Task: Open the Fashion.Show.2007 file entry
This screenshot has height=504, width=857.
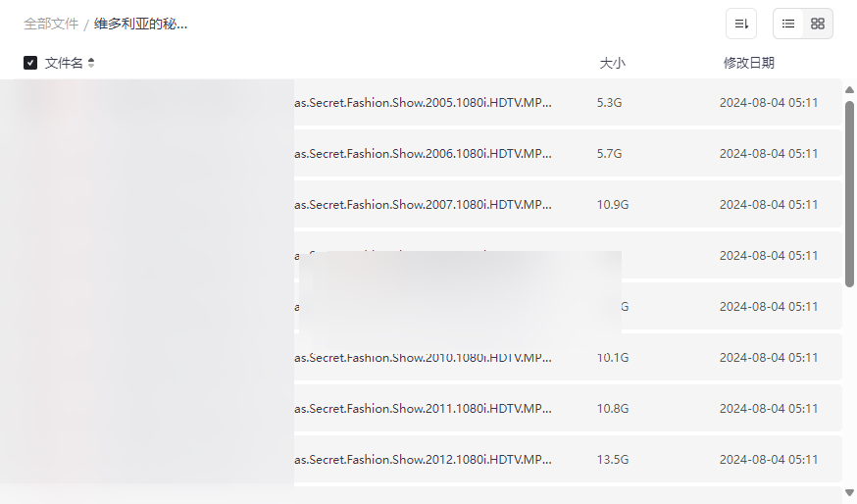Action: point(423,204)
